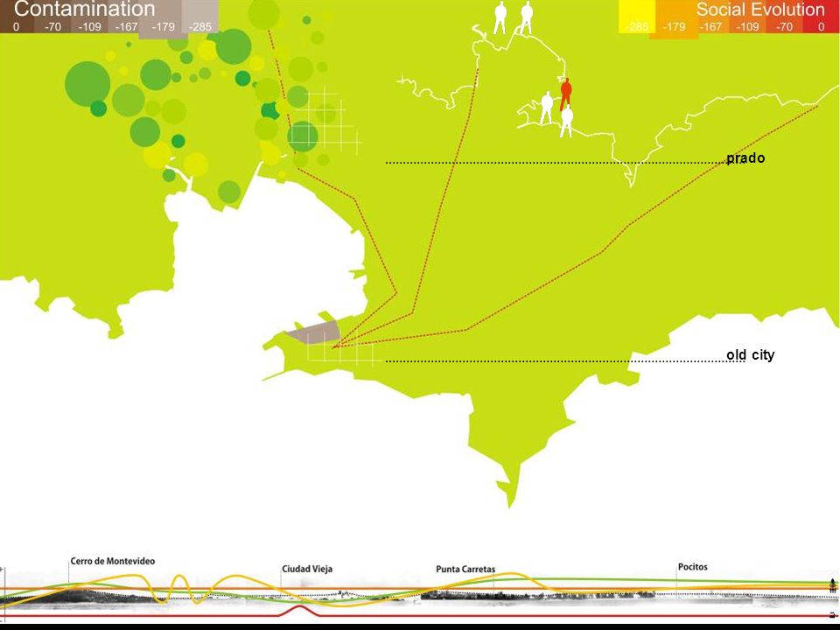Click the "Contamination" legend title
Viewport: 840px width, 630px height.
[x=84, y=9]
